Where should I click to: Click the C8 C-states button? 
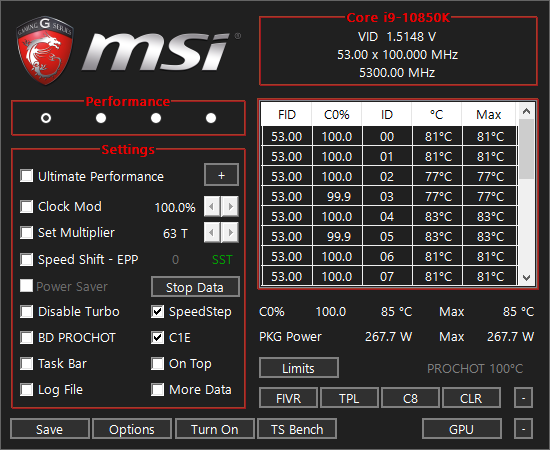click(410, 398)
